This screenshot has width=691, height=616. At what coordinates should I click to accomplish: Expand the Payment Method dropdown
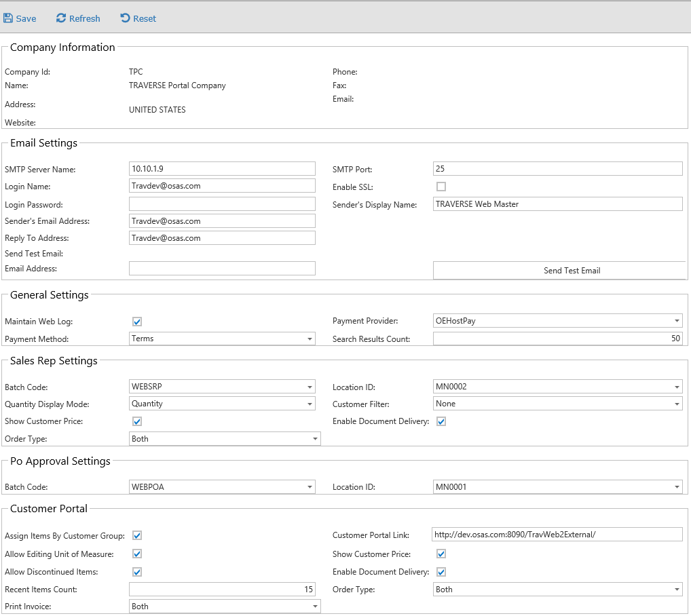point(310,339)
